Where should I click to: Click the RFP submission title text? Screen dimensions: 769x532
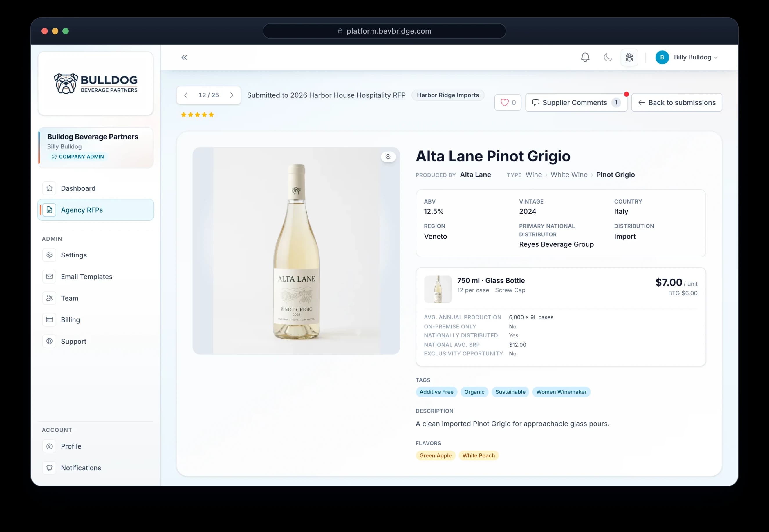tap(326, 95)
